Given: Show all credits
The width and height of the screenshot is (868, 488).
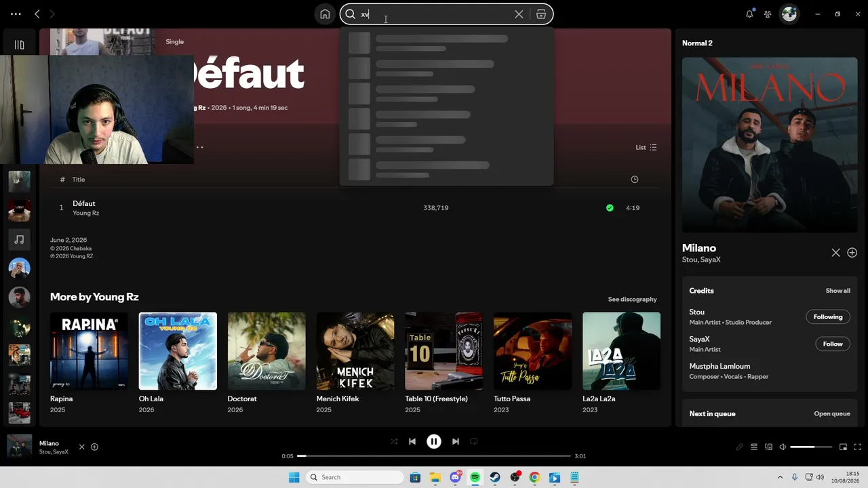Looking at the screenshot, I should pyautogui.click(x=837, y=291).
